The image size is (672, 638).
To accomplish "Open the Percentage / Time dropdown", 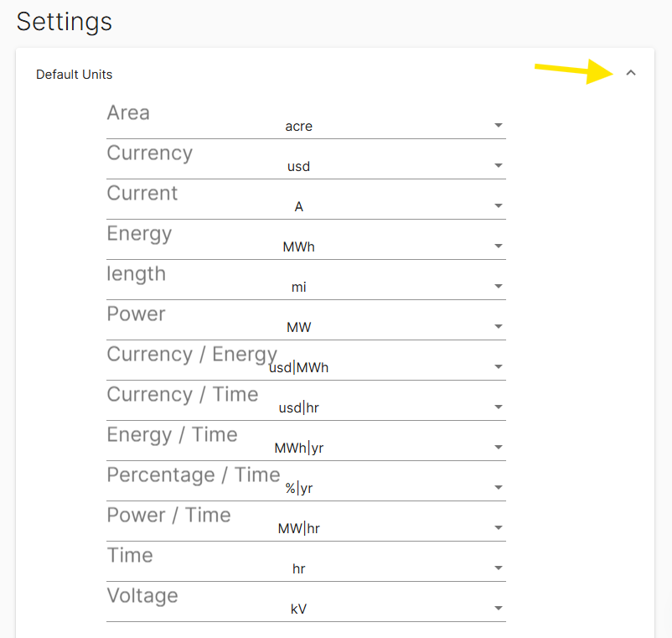I will coord(498,487).
